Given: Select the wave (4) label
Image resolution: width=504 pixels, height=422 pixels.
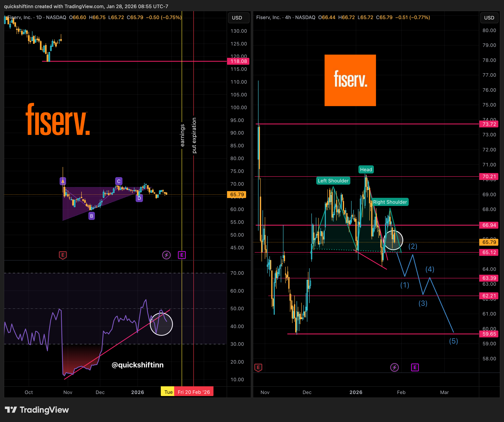Looking at the screenshot, I should [430, 269].
